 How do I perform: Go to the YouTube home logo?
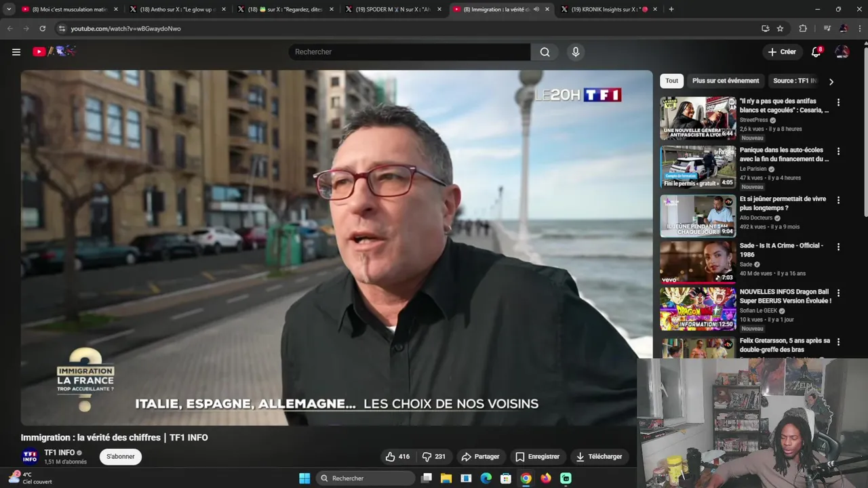(54, 52)
